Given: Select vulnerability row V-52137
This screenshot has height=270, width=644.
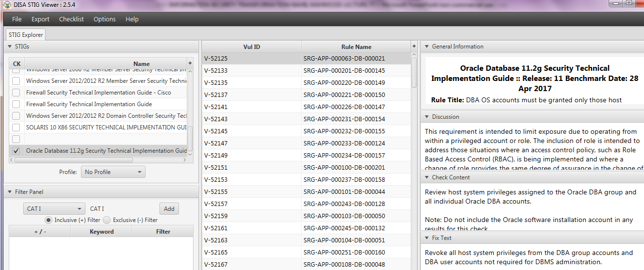Looking at the screenshot, I should [x=306, y=95].
